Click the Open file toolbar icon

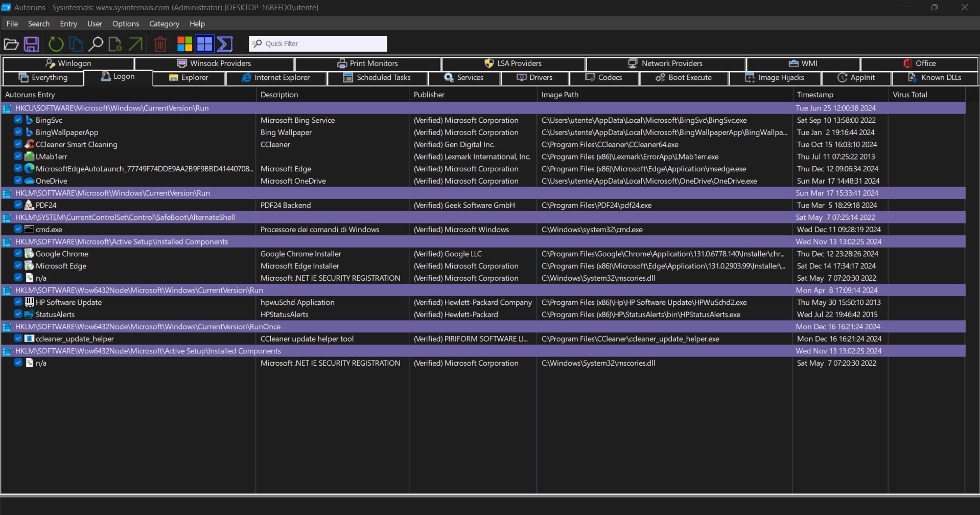tap(11, 44)
